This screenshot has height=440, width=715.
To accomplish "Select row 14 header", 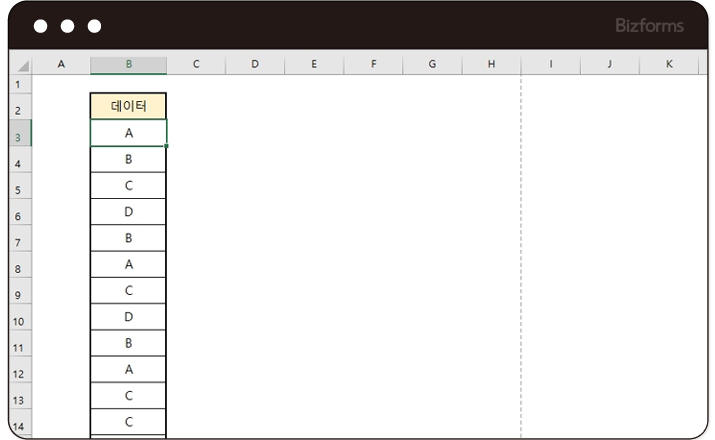I will coord(21,422).
